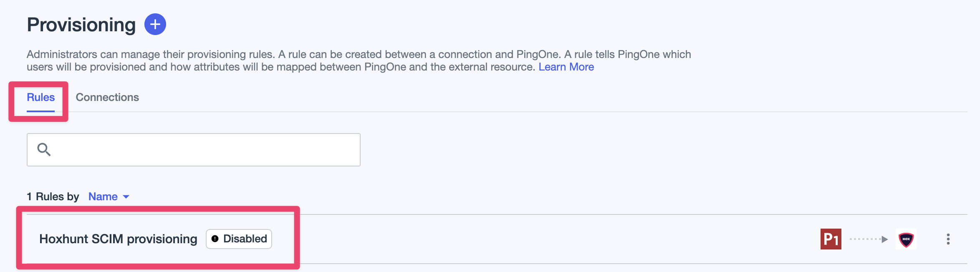Click the Disabled status badge
This screenshot has height=272, width=980.
[x=239, y=239]
